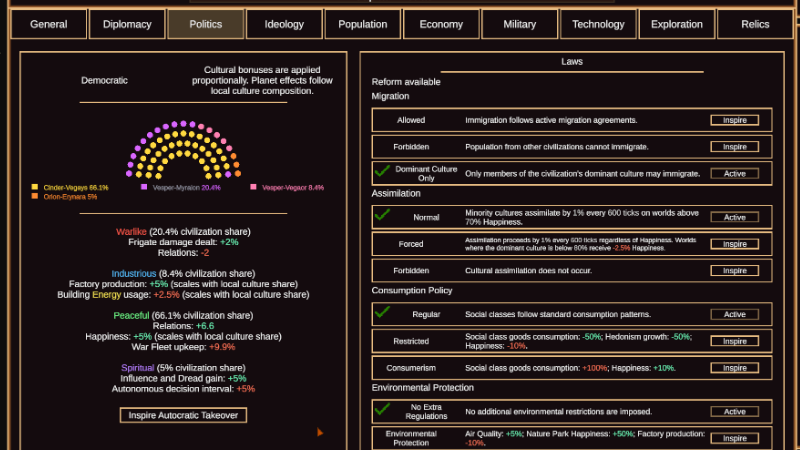Click the yellow Cinder-Vegays legend swatch
The width and height of the screenshot is (800, 450).
coord(35,187)
